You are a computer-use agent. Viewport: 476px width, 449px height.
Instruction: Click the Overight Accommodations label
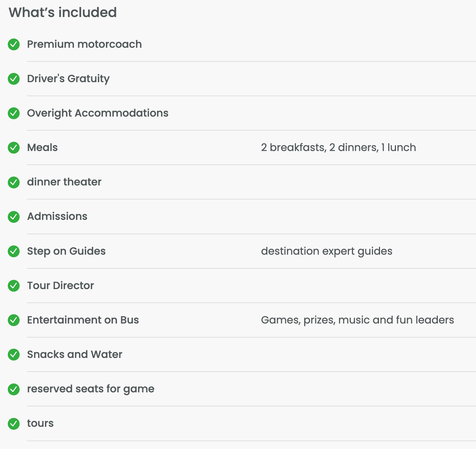click(98, 113)
